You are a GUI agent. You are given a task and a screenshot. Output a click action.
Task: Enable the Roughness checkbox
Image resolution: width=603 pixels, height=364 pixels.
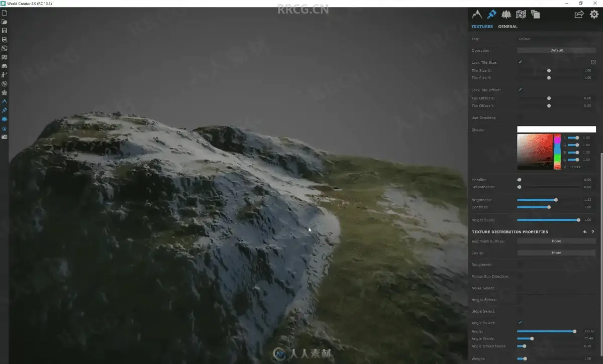click(520, 265)
